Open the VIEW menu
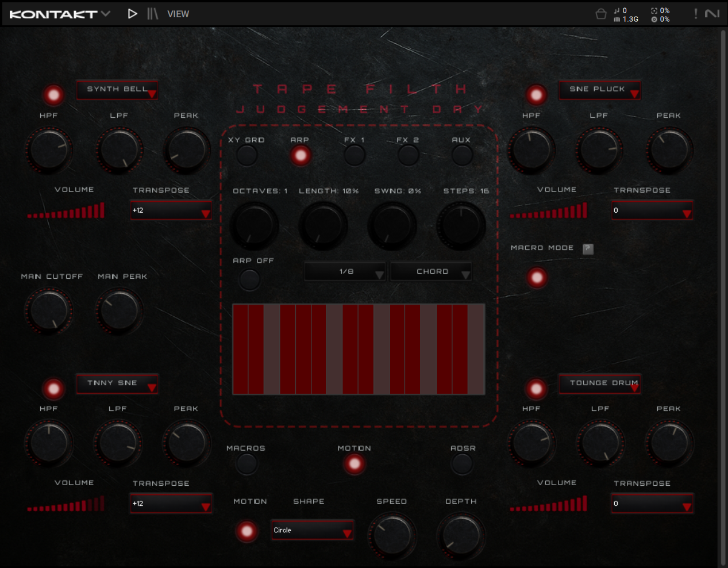The width and height of the screenshot is (728, 568). point(178,14)
